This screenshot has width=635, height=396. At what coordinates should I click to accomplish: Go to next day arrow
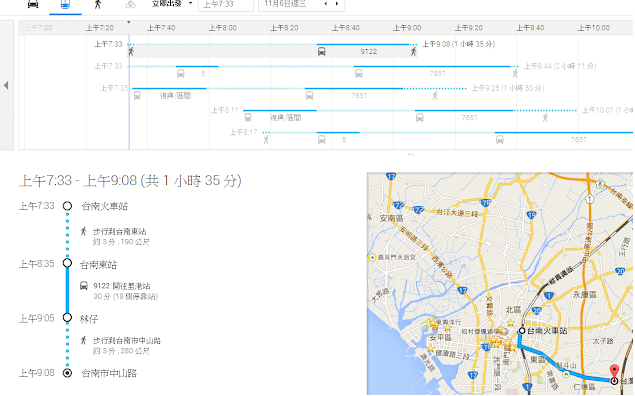click(x=337, y=4)
